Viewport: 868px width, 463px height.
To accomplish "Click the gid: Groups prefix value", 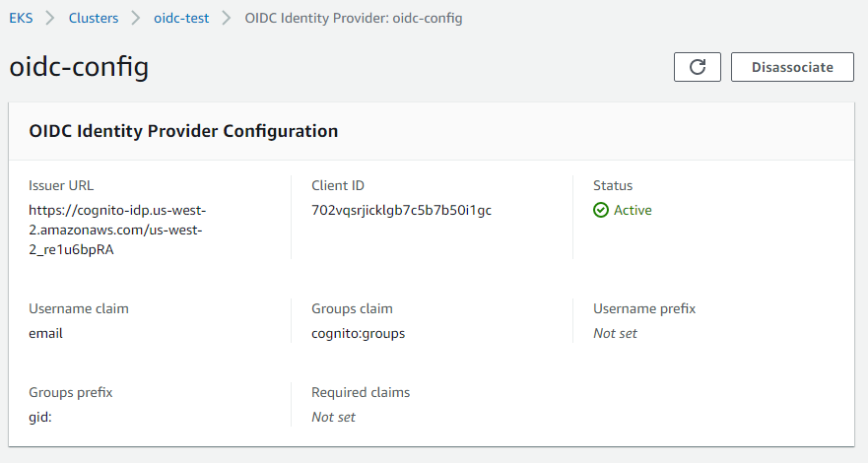I will tap(40, 417).
